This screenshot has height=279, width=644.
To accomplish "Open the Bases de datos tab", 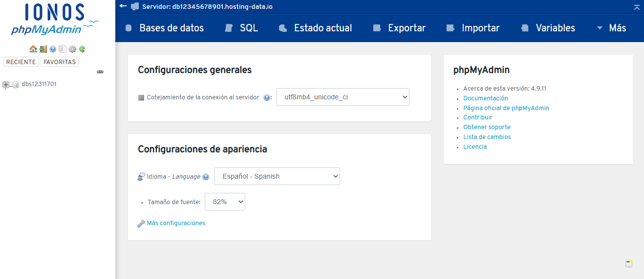I will click(165, 28).
